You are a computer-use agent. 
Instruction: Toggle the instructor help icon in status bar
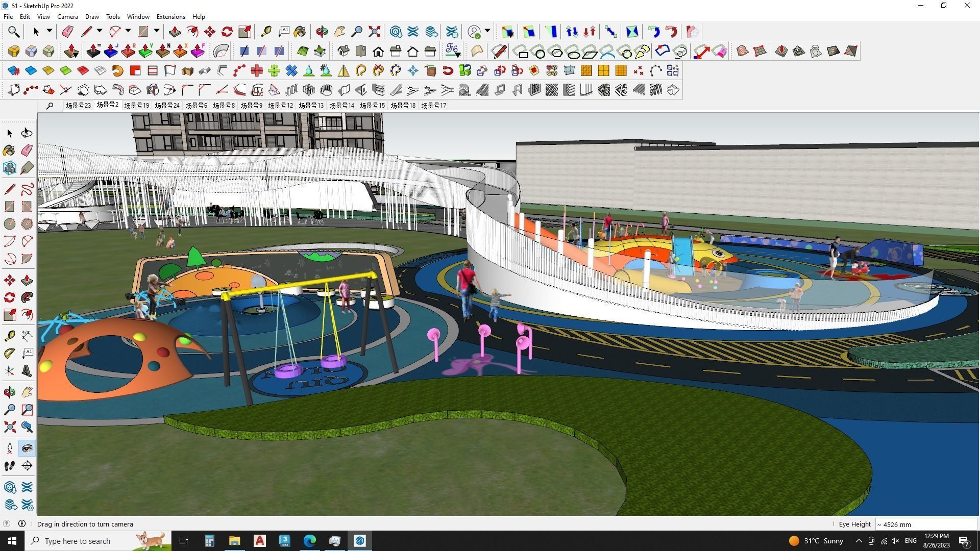click(6, 524)
